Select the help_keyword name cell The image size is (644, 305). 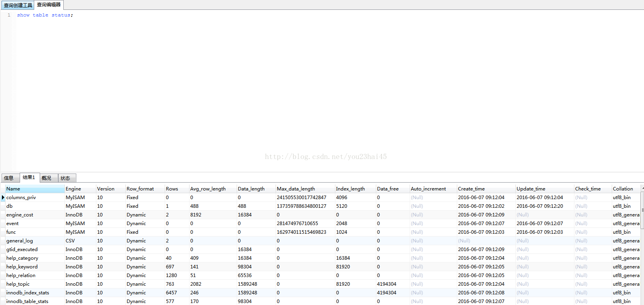35,267
